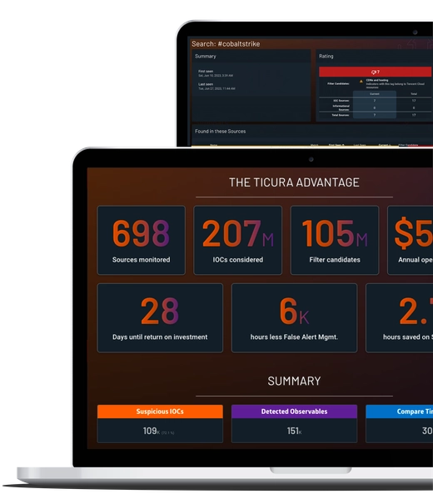This screenshot has width=433, height=504.
Task: Select the 'Total Sources' row label
Action: pos(341,115)
